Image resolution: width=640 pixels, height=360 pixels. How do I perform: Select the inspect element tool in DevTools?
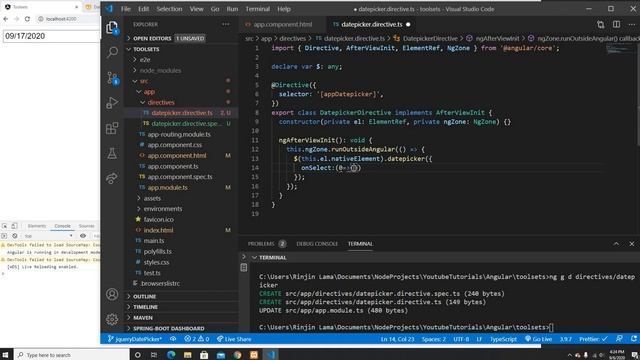pos(4,226)
